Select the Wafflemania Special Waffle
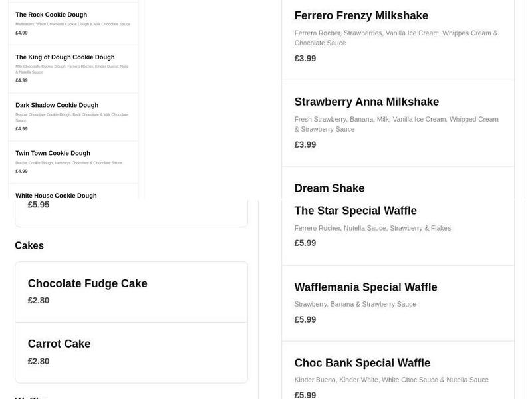Image resolution: width=532 pixels, height=399 pixels. tap(365, 287)
